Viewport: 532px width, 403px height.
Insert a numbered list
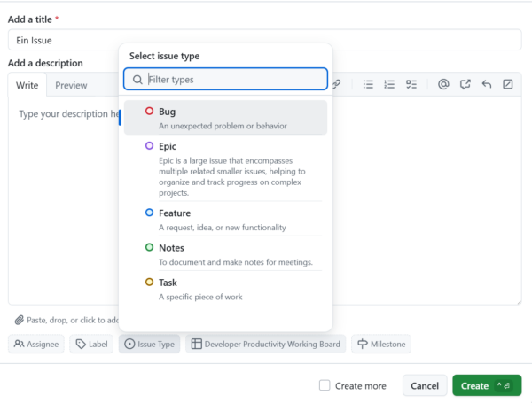coord(389,84)
